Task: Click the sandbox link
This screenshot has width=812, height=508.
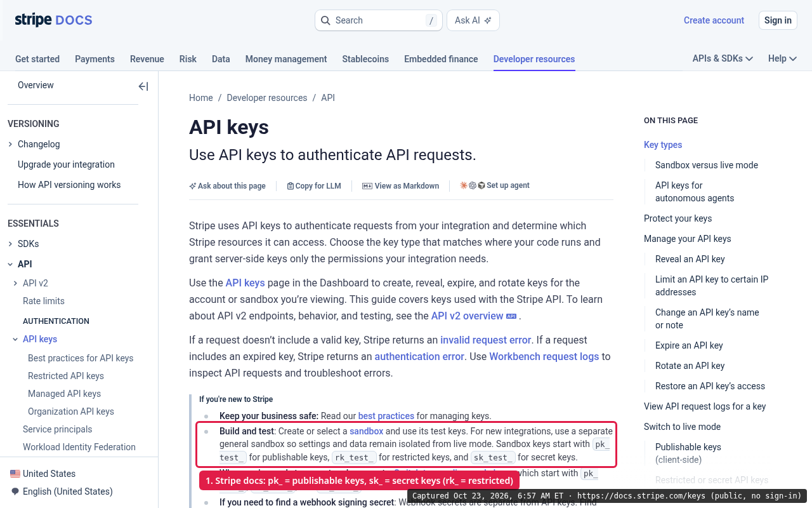Action: tap(367, 431)
